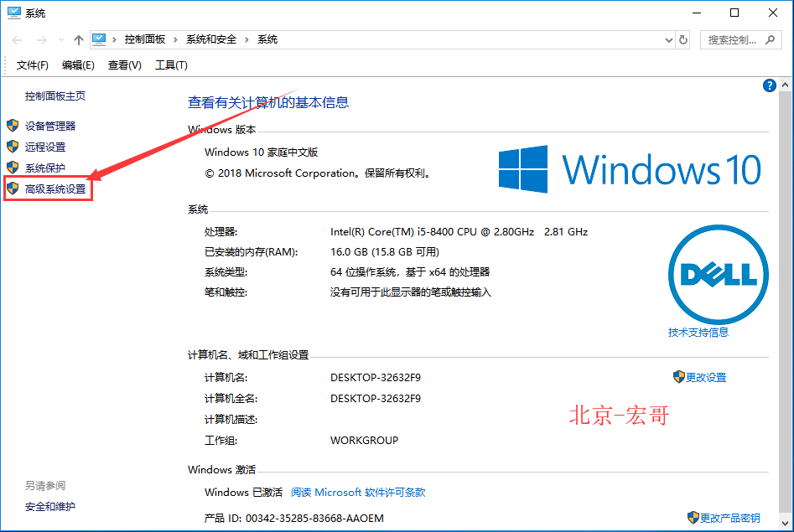Refresh the address bar location

pos(683,40)
